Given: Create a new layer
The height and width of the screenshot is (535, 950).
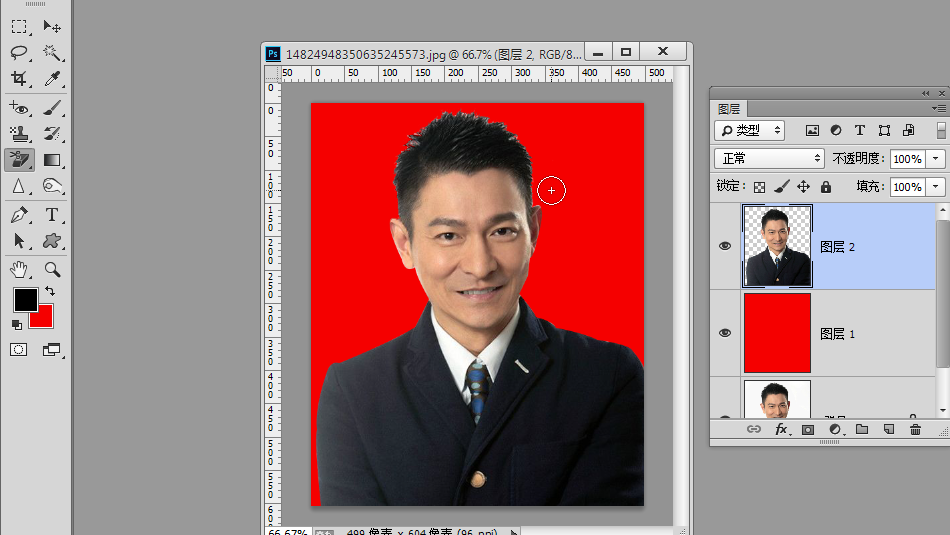Looking at the screenshot, I should tap(889, 430).
